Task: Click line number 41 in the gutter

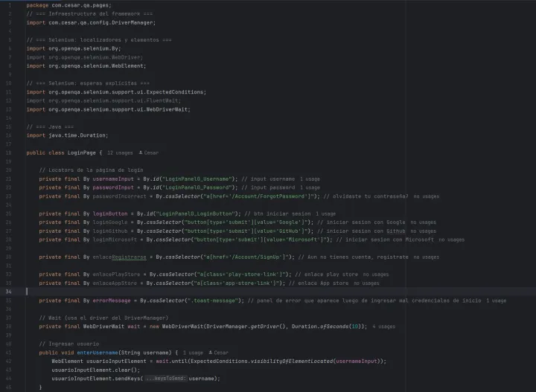Action: [8, 353]
